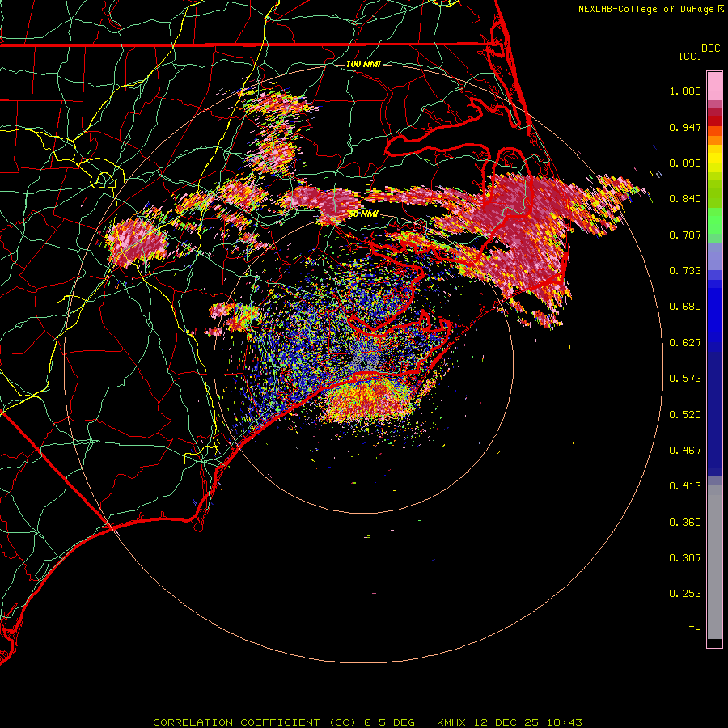The image size is (728, 728).
Task: Click the pink swatch at the top of the color scale
Action: tap(714, 87)
